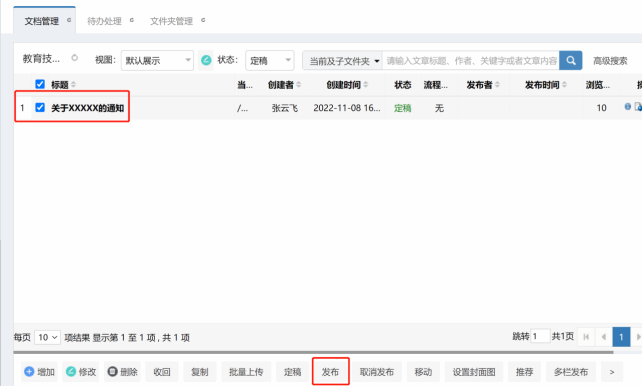Click the 状态 column header
642x387 pixels.
point(402,85)
